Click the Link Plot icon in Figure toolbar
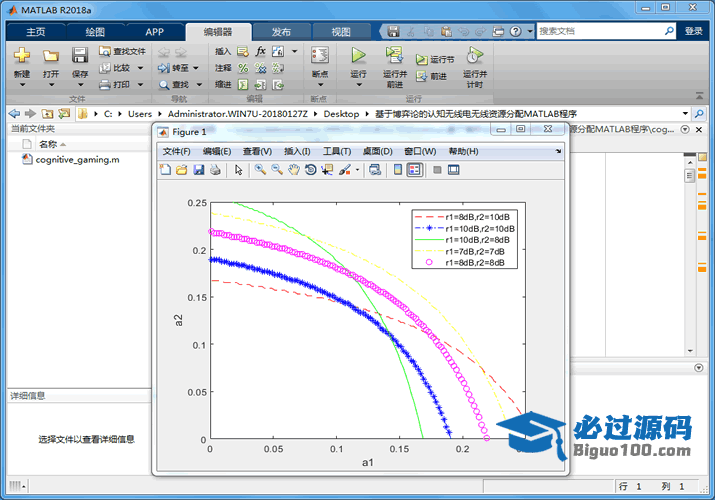Image resolution: width=715 pixels, height=500 pixels. (x=375, y=170)
